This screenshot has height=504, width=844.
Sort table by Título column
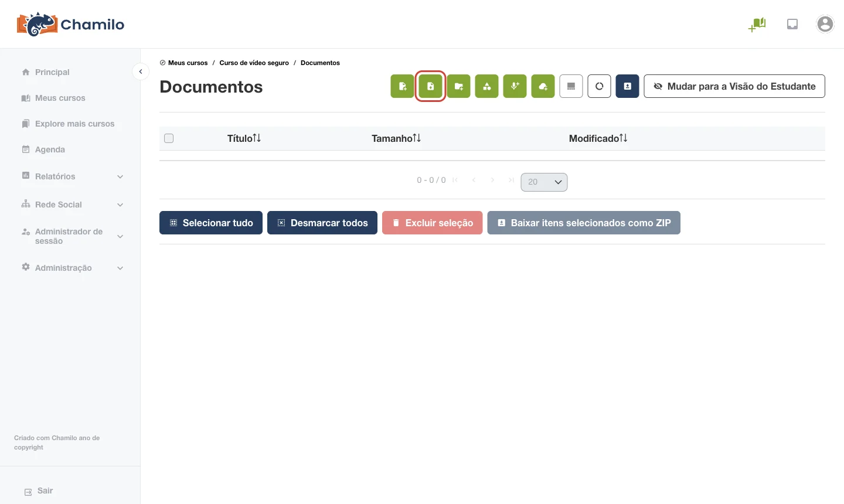[x=244, y=138]
